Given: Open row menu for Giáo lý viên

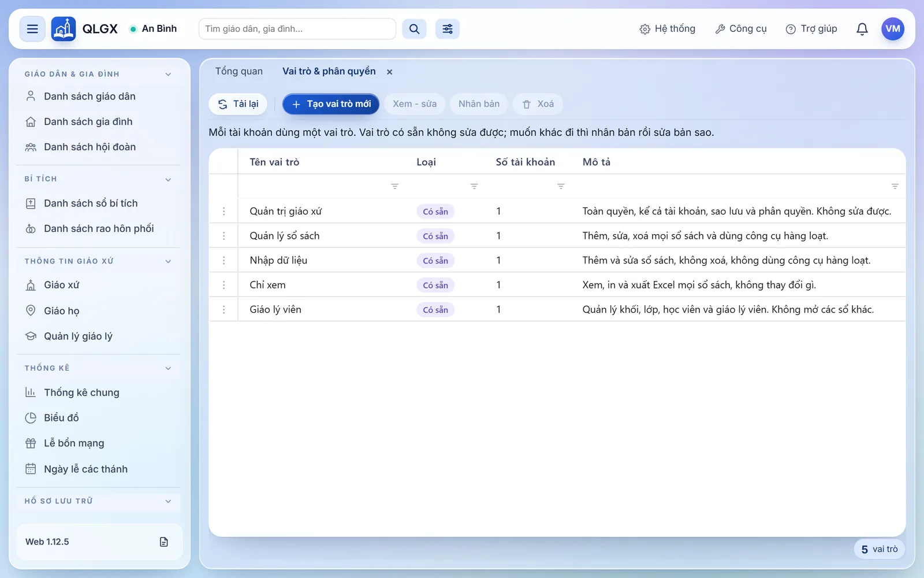Looking at the screenshot, I should (x=224, y=310).
